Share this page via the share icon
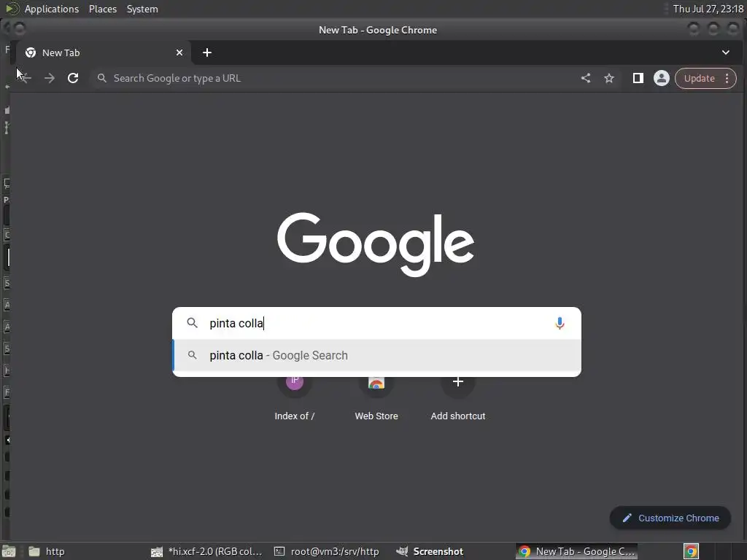This screenshot has width=747, height=560. [586, 78]
